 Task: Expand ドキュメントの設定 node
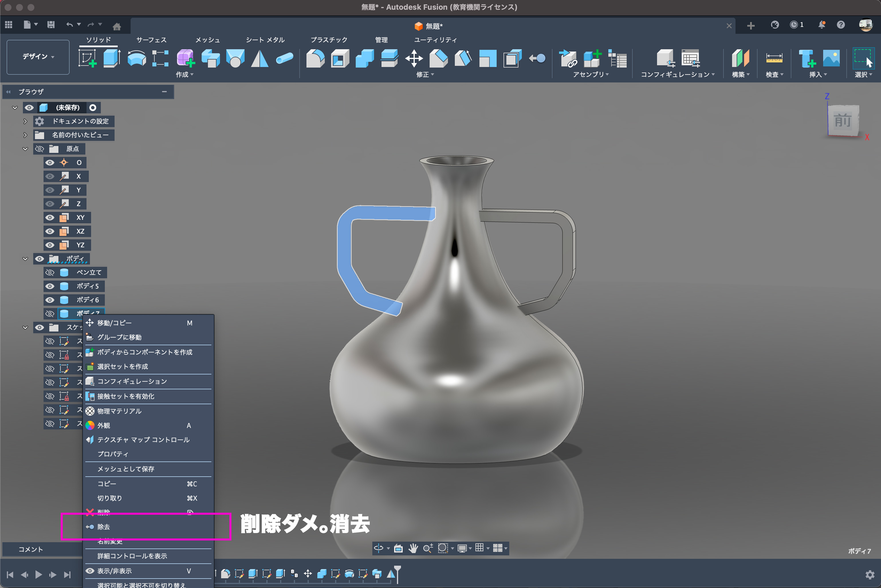(x=25, y=121)
